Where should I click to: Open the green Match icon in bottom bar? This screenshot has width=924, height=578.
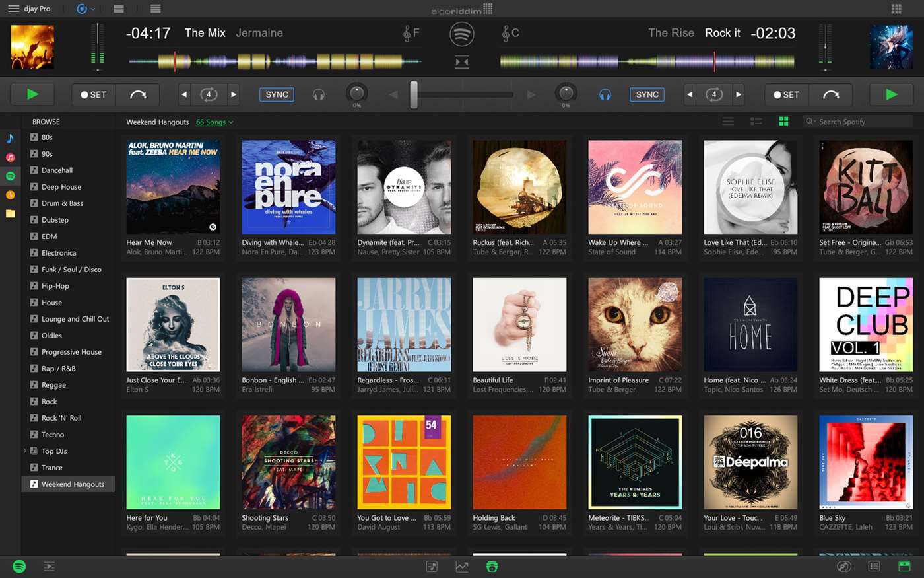point(492,566)
